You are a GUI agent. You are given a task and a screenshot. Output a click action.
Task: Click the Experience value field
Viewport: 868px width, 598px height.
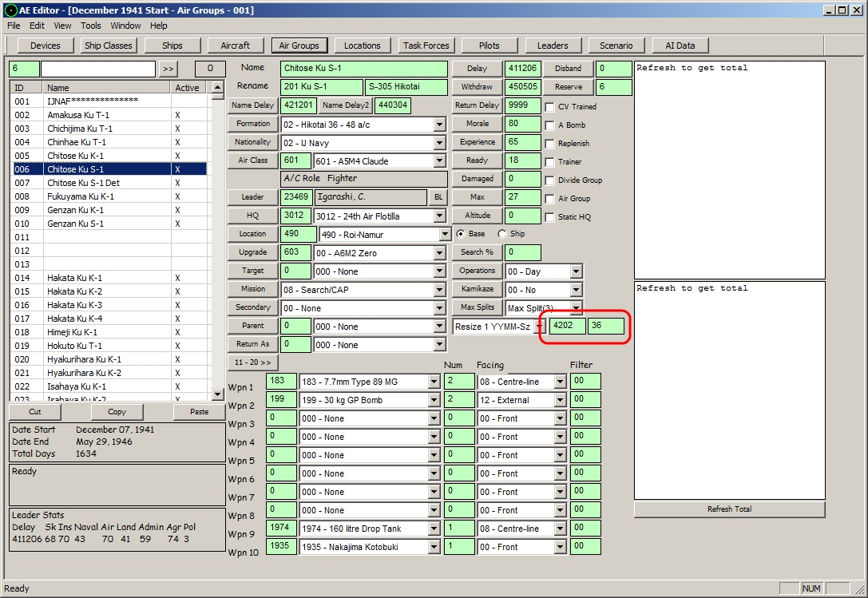click(522, 142)
